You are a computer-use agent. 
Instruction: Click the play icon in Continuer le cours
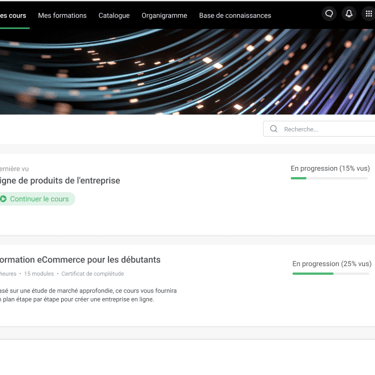tap(3, 199)
